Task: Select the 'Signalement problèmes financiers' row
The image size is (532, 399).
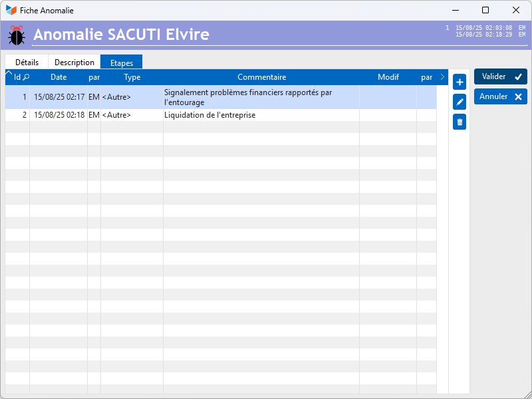Action: click(x=247, y=97)
